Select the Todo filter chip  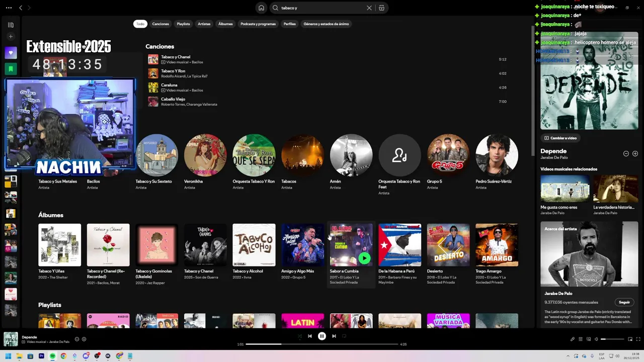click(140, 24)
